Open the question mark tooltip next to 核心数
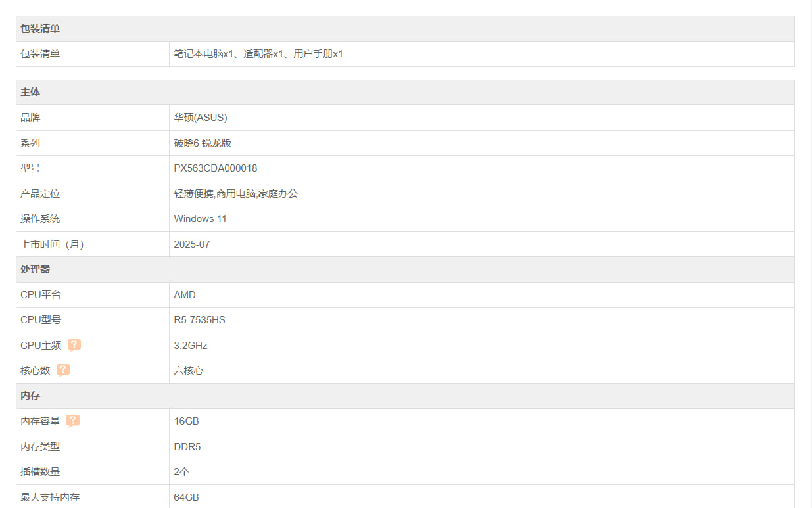 tap(63, 370)
